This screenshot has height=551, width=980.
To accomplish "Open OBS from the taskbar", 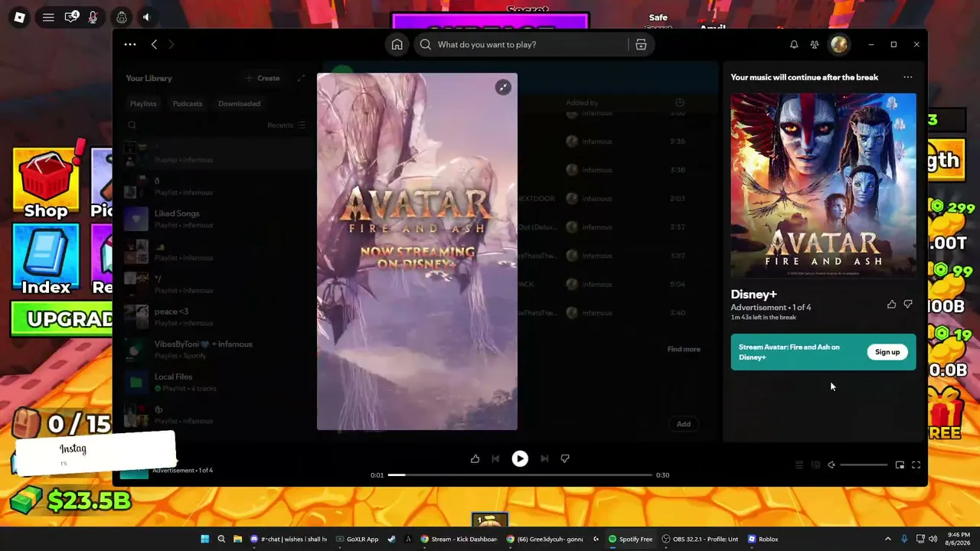I will pos(701,539).
